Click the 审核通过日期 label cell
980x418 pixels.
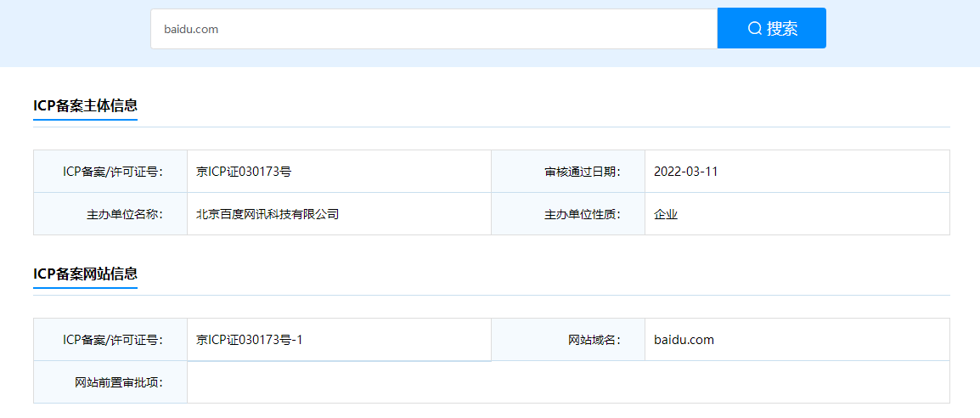pyautogui.click(x=568, y=172)
